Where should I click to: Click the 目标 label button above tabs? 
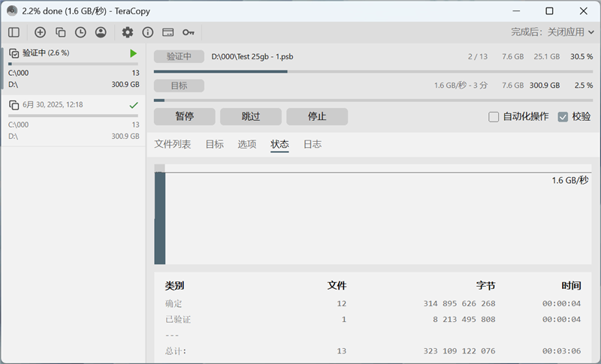(179, 86)
